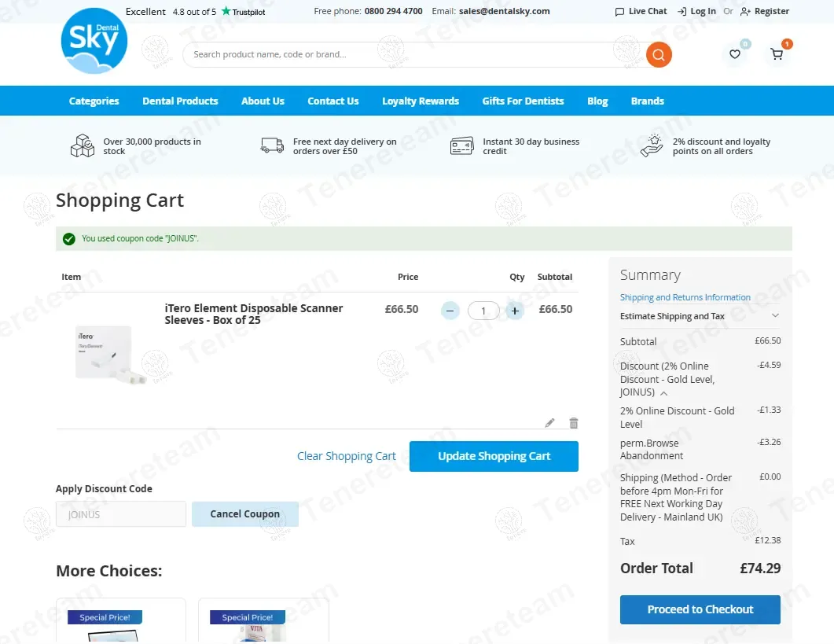Click the iTero scanner sleeves product thumbnail

pos(111,354)
